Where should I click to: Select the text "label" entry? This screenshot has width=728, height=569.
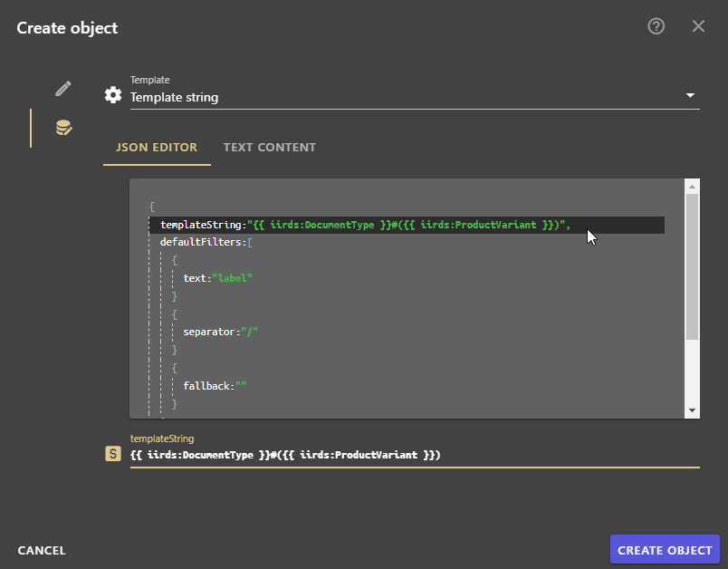tap(217, 278)
